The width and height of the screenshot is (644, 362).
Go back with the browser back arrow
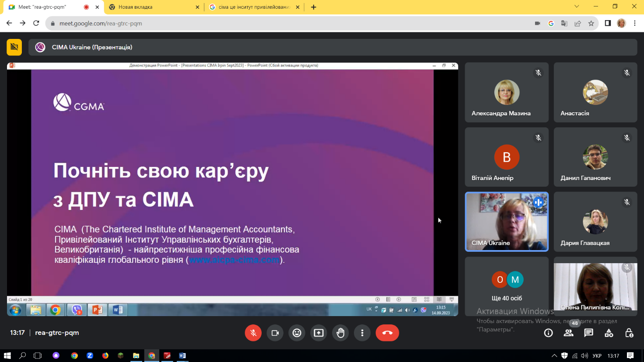point(9,23)
